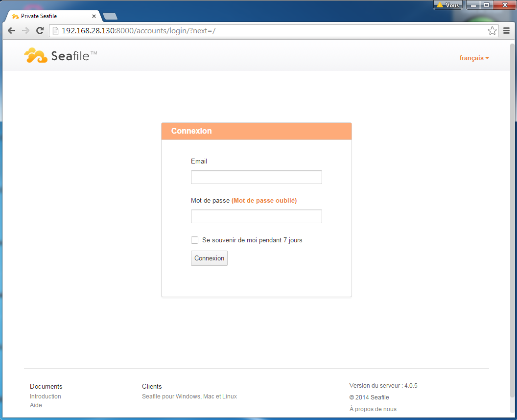
Task: Open Seafile pour Windows, Mac et Linux link
Action: click(x=189, y=397)
